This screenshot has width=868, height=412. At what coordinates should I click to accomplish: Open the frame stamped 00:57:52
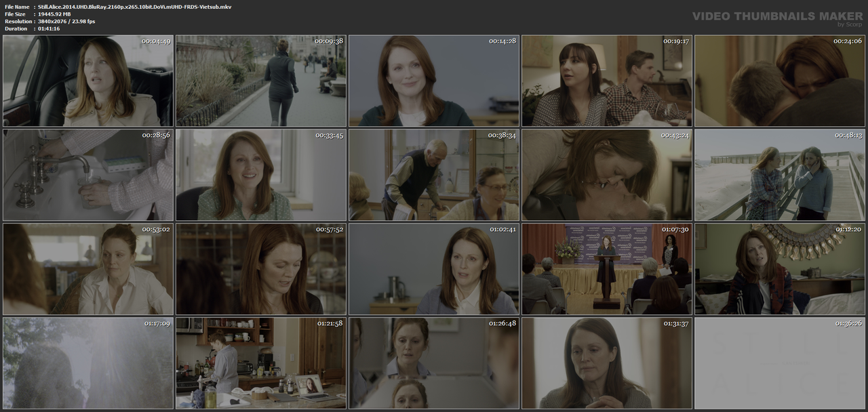tap(261, 269)
